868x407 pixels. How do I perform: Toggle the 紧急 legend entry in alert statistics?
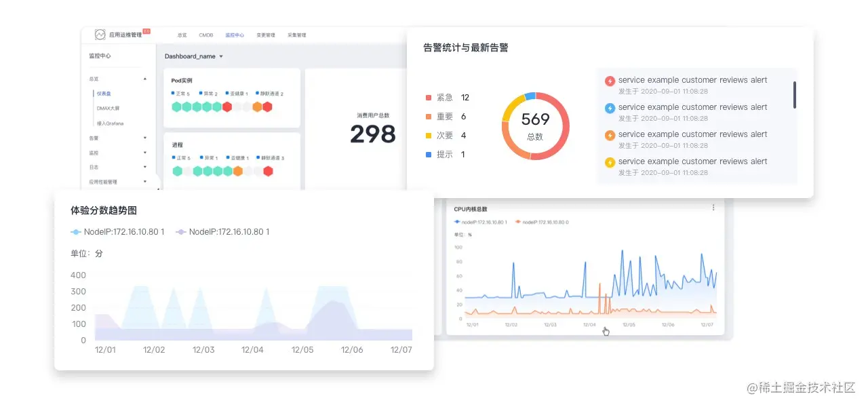pyautogui.click(x=448, y=98)
